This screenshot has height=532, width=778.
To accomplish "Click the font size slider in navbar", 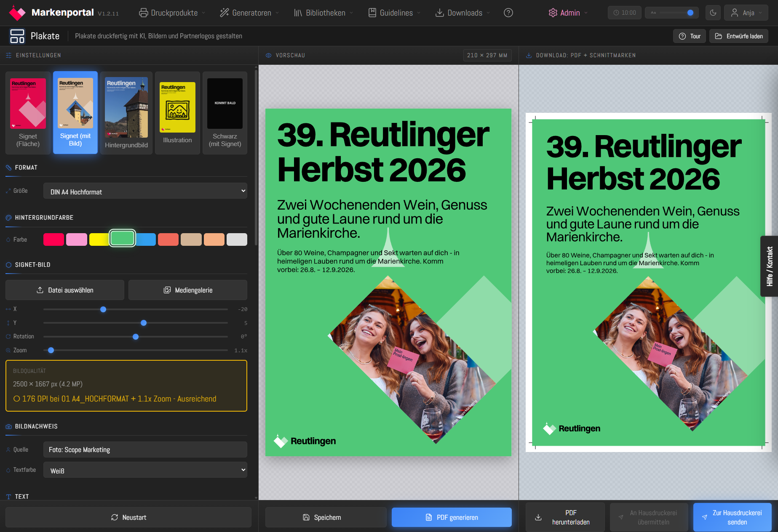I will click(672, 13).
